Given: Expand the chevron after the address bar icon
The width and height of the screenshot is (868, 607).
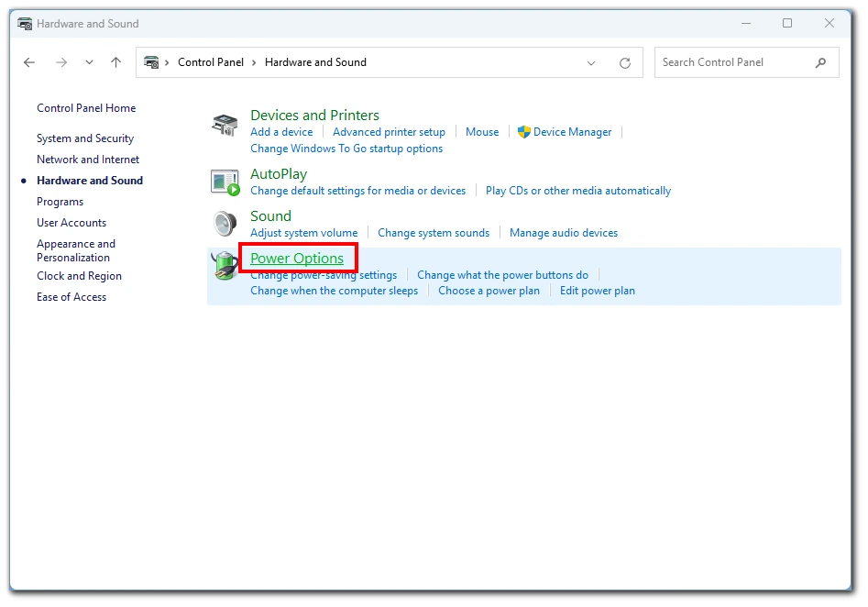Looking at the screenshot, I should (x=167, y=62).
